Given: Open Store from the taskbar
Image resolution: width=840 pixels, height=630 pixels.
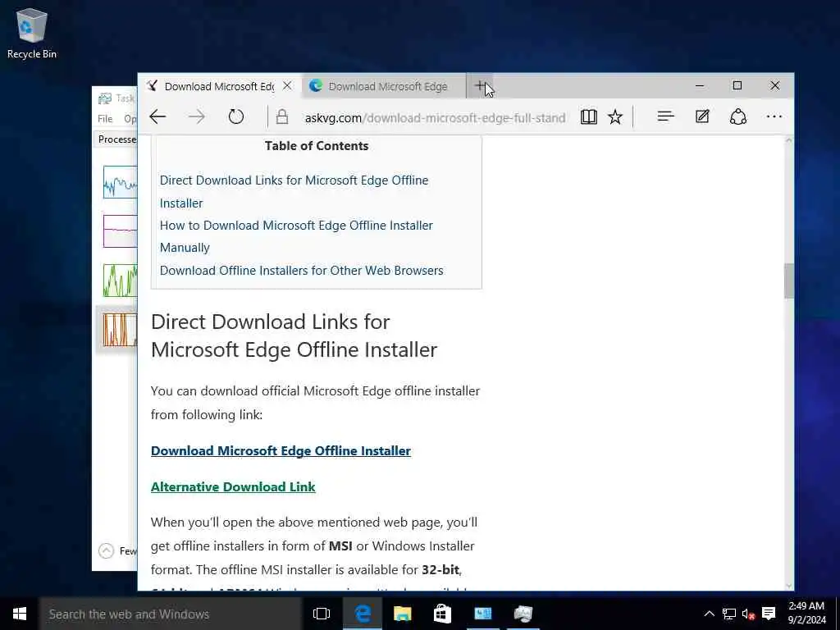Looking at the screenshot, I should click(442, 614).
